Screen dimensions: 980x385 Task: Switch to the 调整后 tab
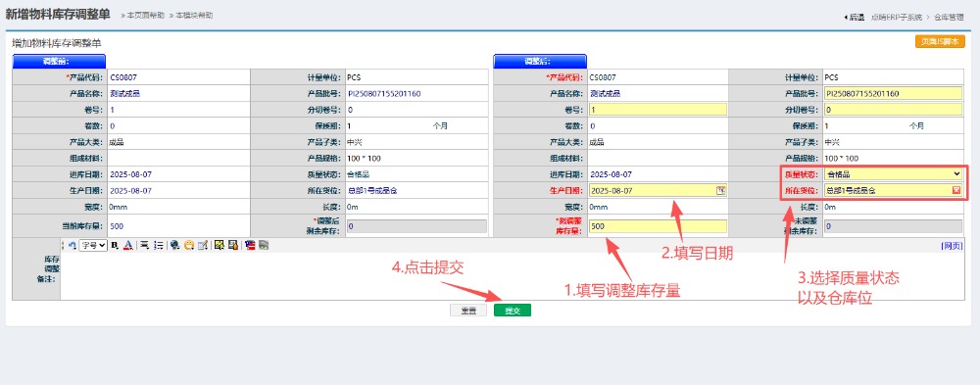pyautogui.click(x=540, y=61)
